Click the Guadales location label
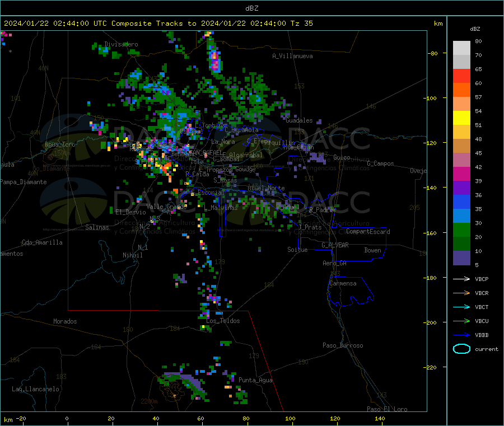The height and width of the screenshot is (426, 504). 299,120
